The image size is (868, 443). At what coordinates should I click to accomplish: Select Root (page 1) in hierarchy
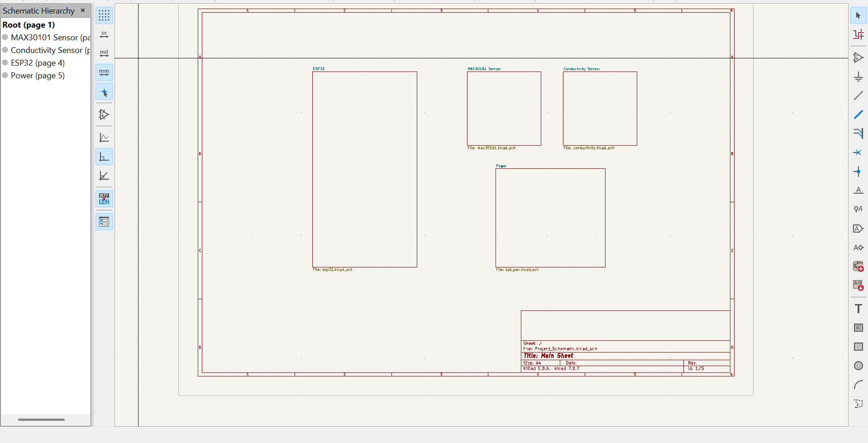click(29, 25)
